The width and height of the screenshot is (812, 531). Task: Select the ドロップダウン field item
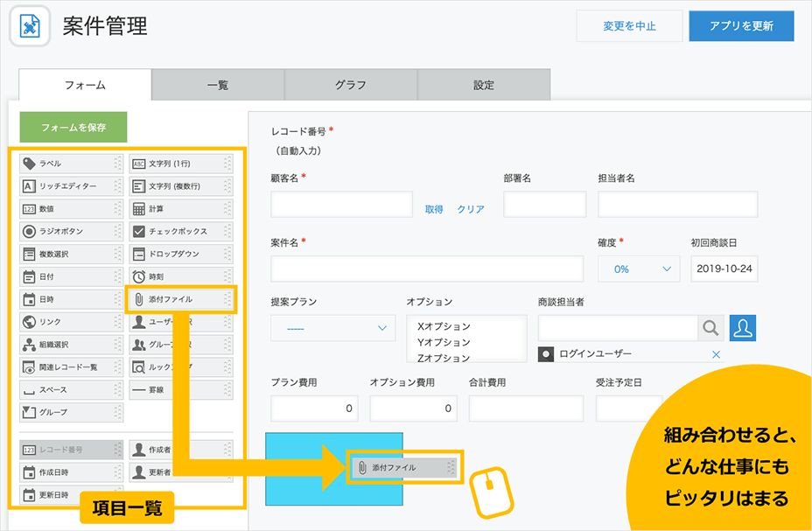point(178,254)
